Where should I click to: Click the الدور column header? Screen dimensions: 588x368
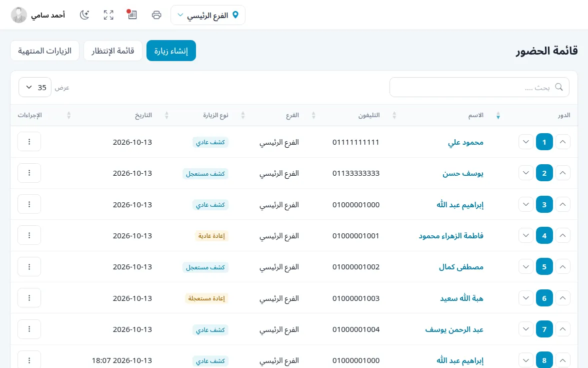click(x=563, y=115)
